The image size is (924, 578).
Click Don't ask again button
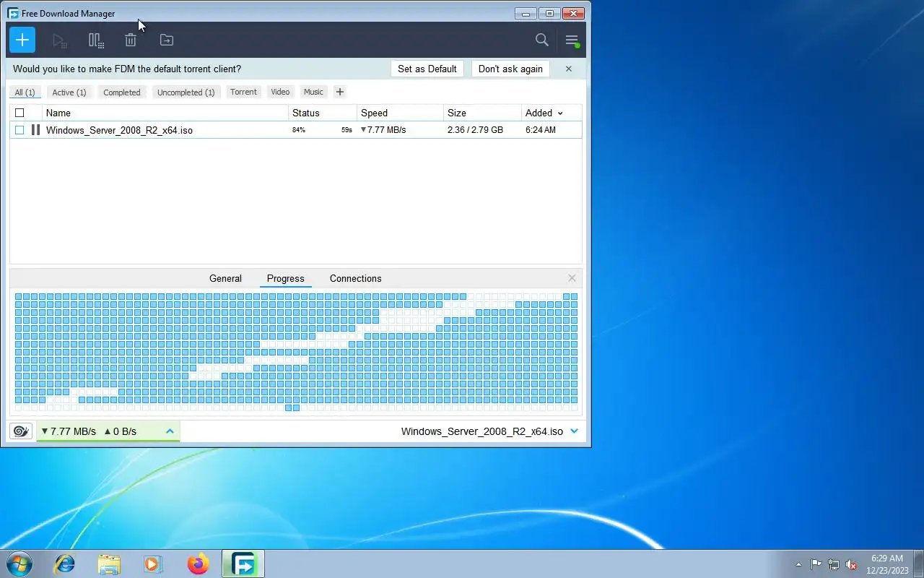pos(510,69)
